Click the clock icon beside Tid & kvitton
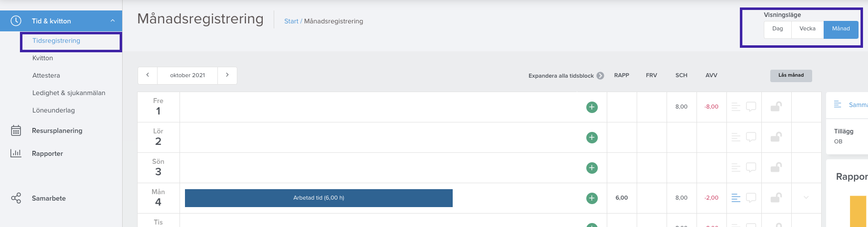This screenshot has width=868, height=227. pyautogui.click(x=16, y=21)
